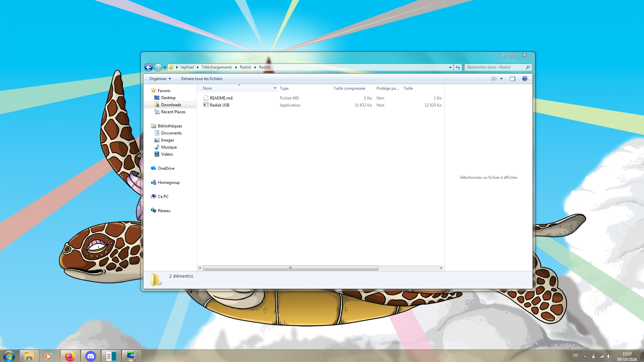Change view with the view mode icon

(494, 79)
